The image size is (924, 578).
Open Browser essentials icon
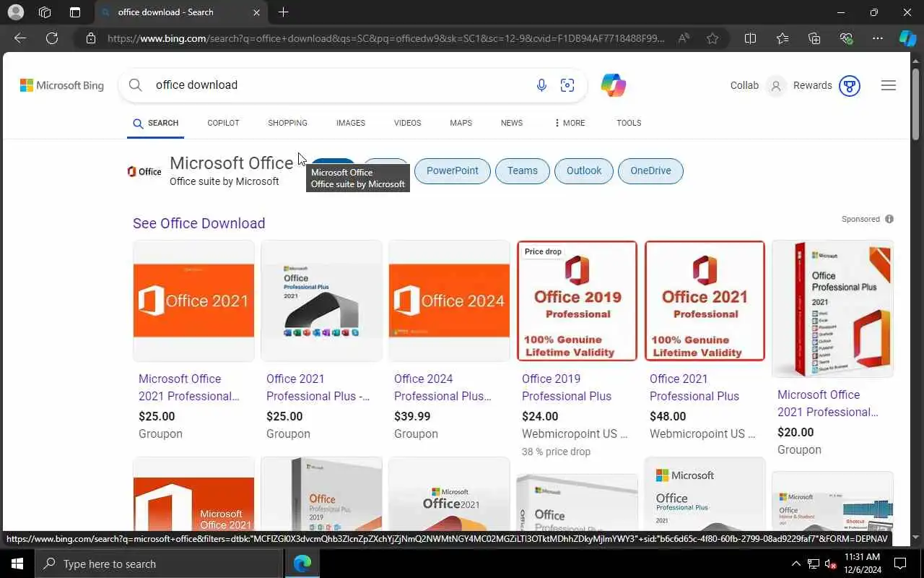[846, 38]
